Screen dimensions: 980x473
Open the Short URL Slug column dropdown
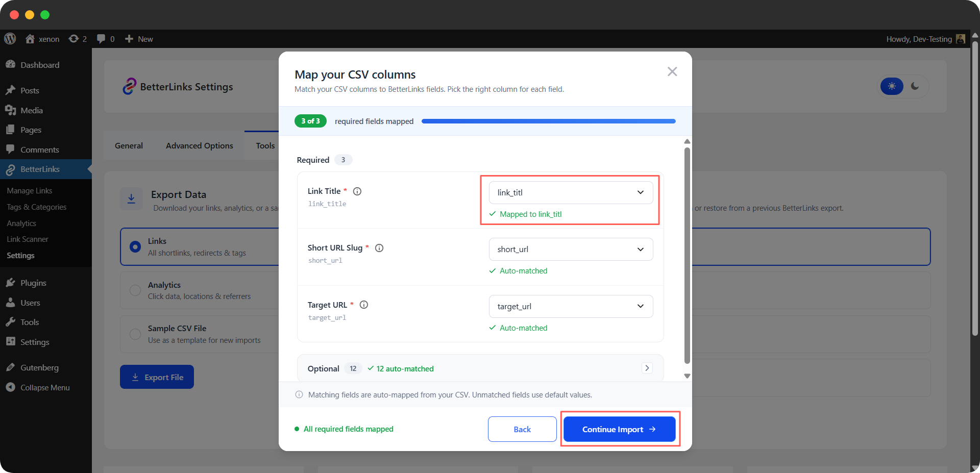[571, 249]
